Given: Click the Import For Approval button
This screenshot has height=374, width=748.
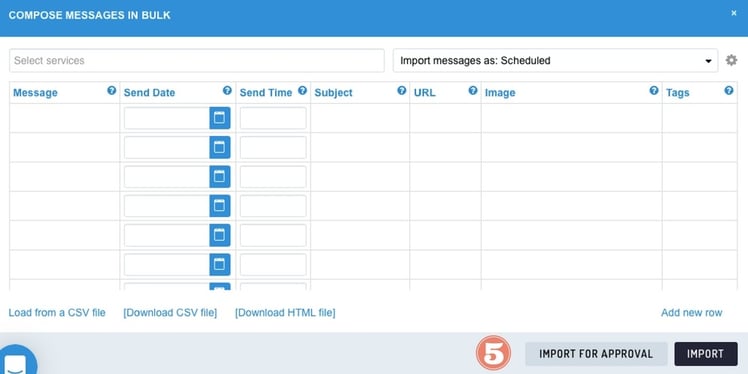Looking at the screenshot, I should pos(596,354).
